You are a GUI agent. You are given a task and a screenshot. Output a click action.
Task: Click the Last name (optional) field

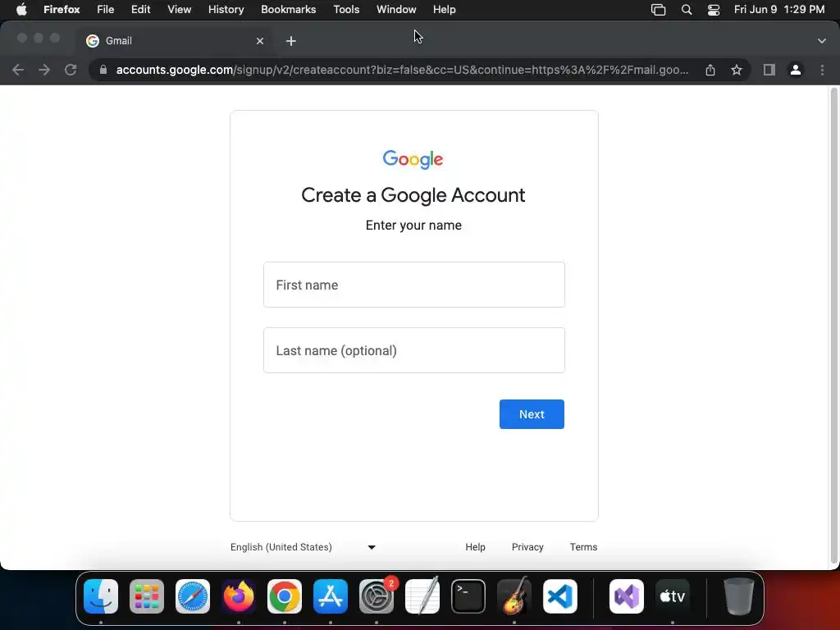click(414, 350)
